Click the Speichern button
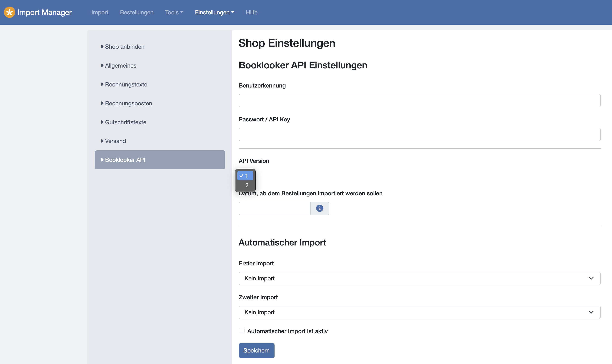 coord(256,350)
